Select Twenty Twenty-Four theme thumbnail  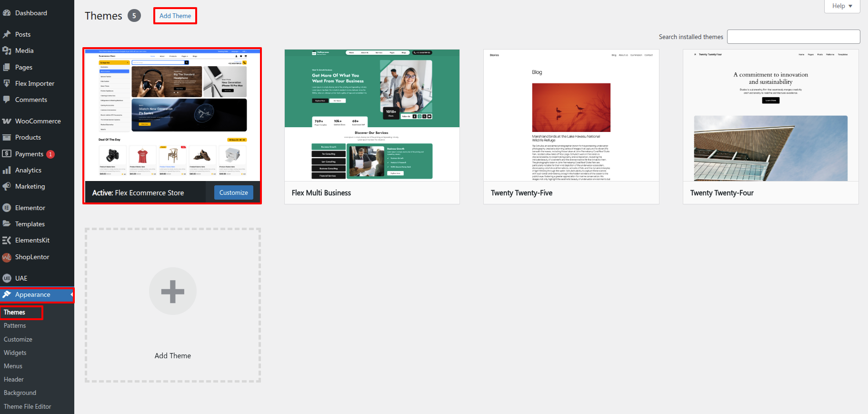771,115
